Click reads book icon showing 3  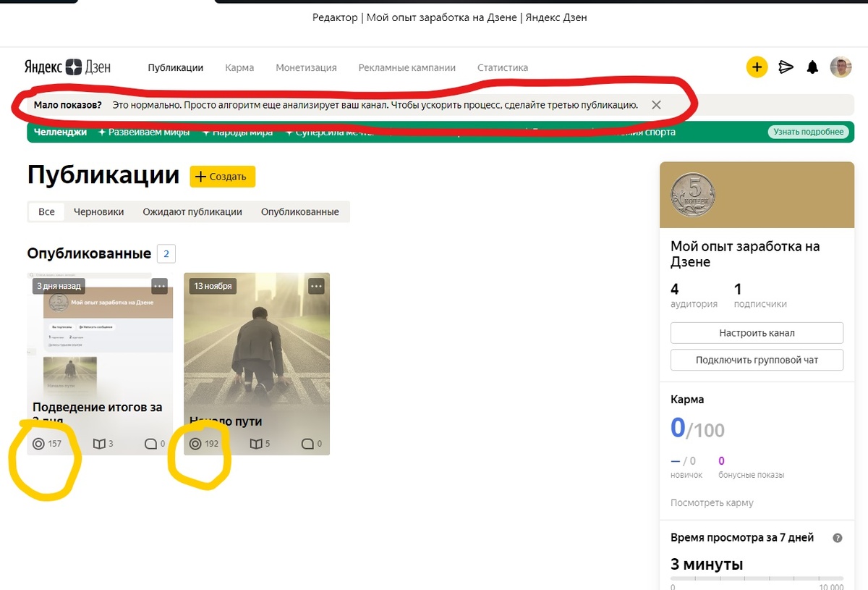pyautogui.click(x=99, y=444)
